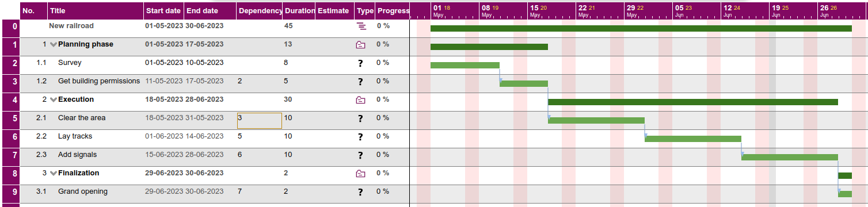Click the question mark type icon for Survey
Screen dimensions: 868x207
click(361, 63)
